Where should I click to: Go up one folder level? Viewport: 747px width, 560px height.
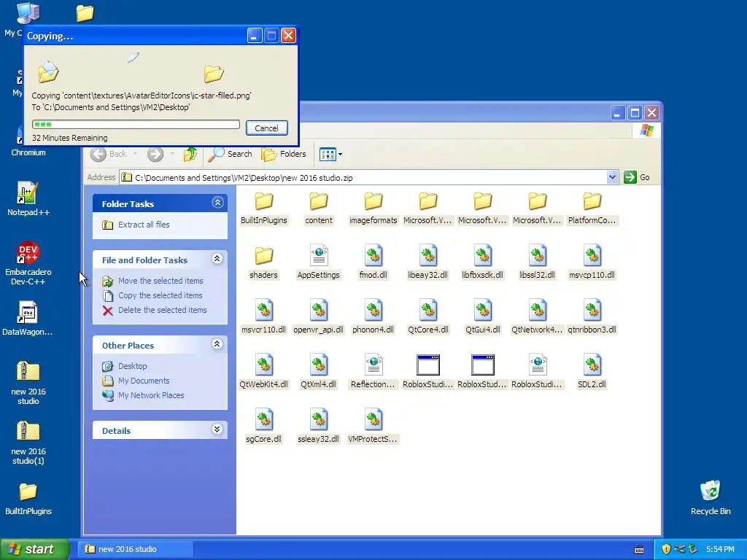(x=190, y=154)
